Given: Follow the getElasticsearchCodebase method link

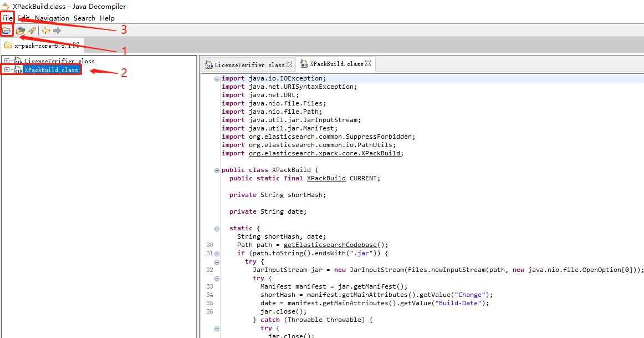Looking at the screenshot, I should coord(330,245).
